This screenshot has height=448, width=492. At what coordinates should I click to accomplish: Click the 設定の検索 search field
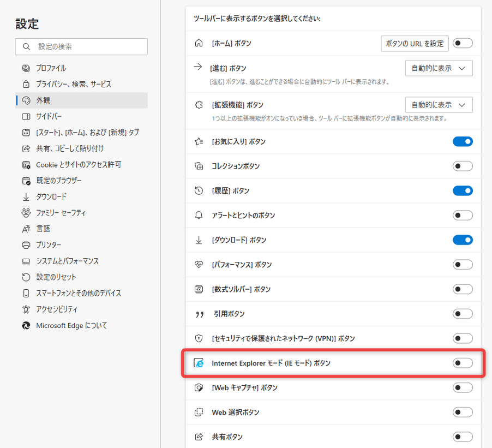(81, 47)
